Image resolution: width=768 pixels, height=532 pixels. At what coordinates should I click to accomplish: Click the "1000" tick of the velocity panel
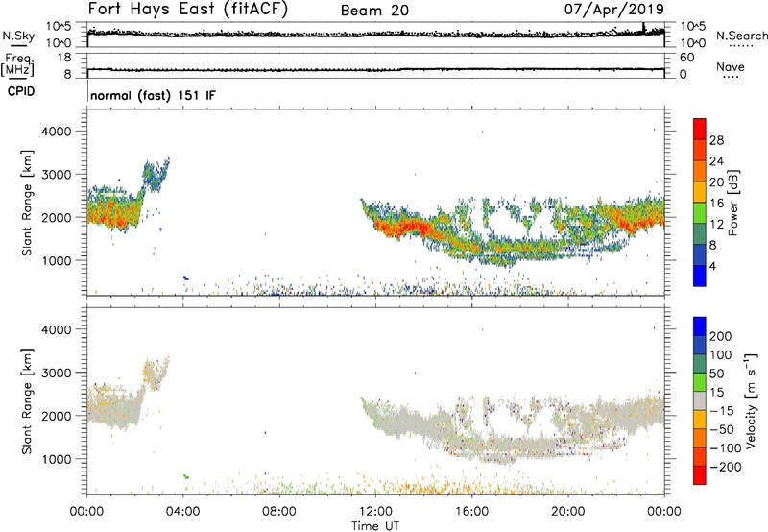click(x=56, y=459)
